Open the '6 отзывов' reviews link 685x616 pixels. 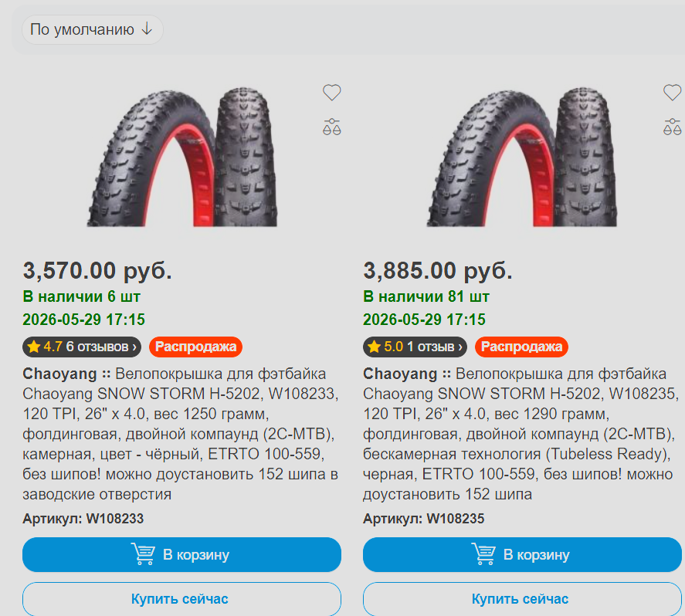101,347
